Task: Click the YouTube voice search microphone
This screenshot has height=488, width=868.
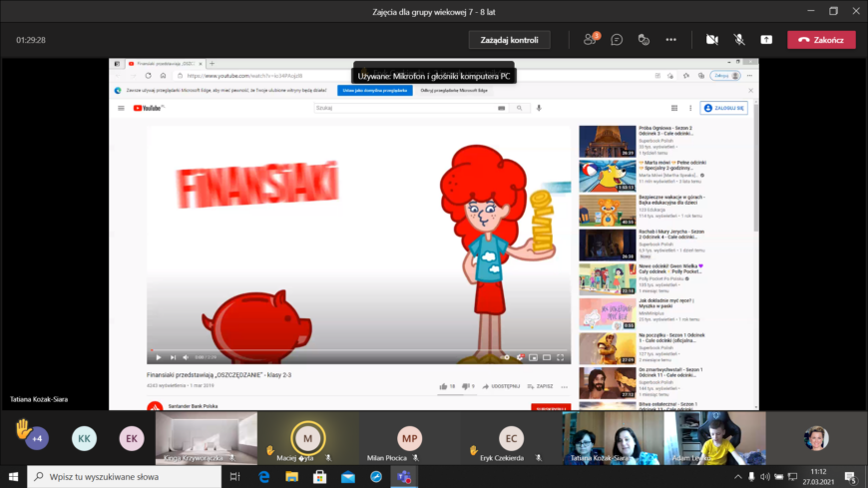Action: click(x=539, y=108)
